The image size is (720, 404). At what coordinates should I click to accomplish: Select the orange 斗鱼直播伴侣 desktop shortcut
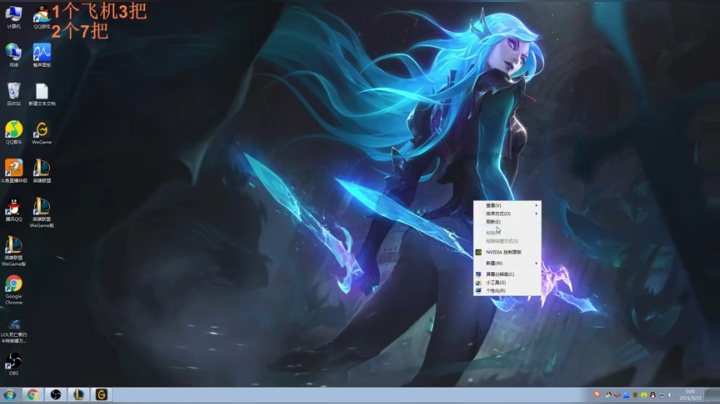pos(14,171)
